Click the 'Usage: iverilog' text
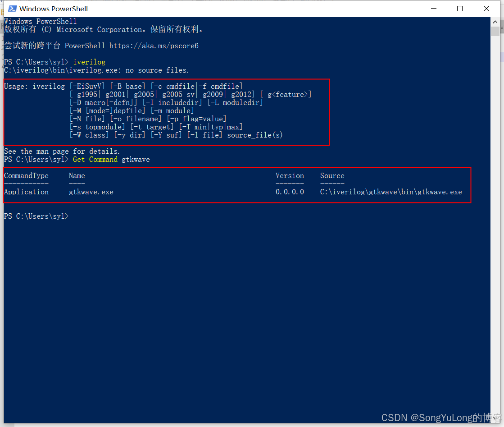 tap(34, 86)
